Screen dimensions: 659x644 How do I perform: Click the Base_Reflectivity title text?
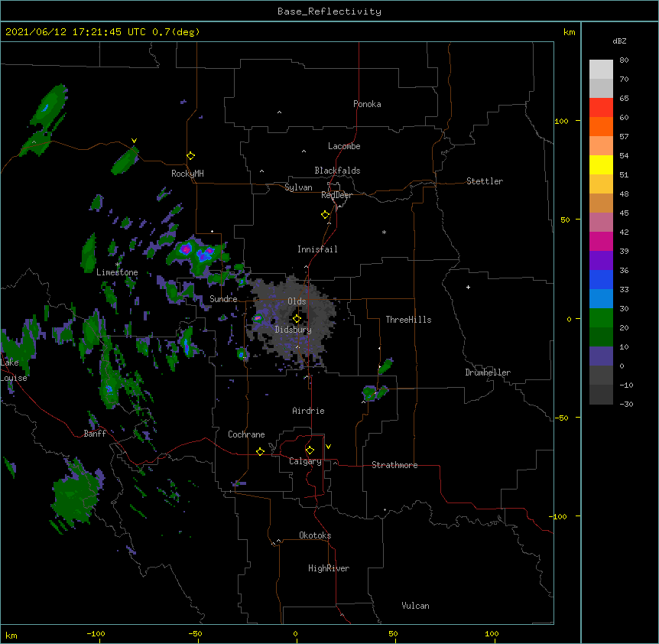(x=329, y=11)
